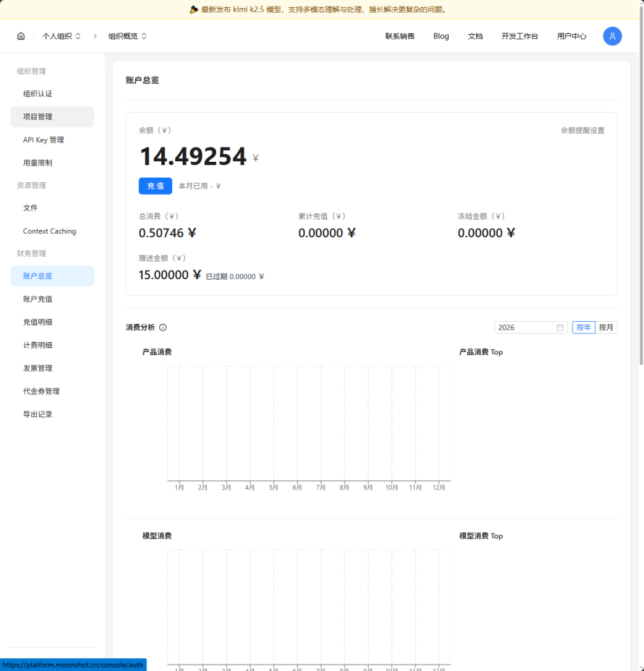Click the kimi k2.5 announcement banner
The height and width of the screenshot is (671, 644).
click(321, 10)
